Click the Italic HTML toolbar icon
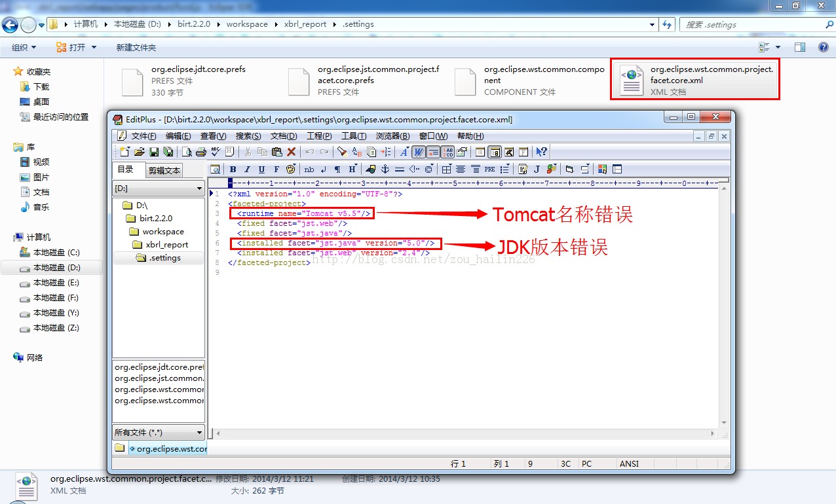The image size is (836, 504). coord(247,170)
